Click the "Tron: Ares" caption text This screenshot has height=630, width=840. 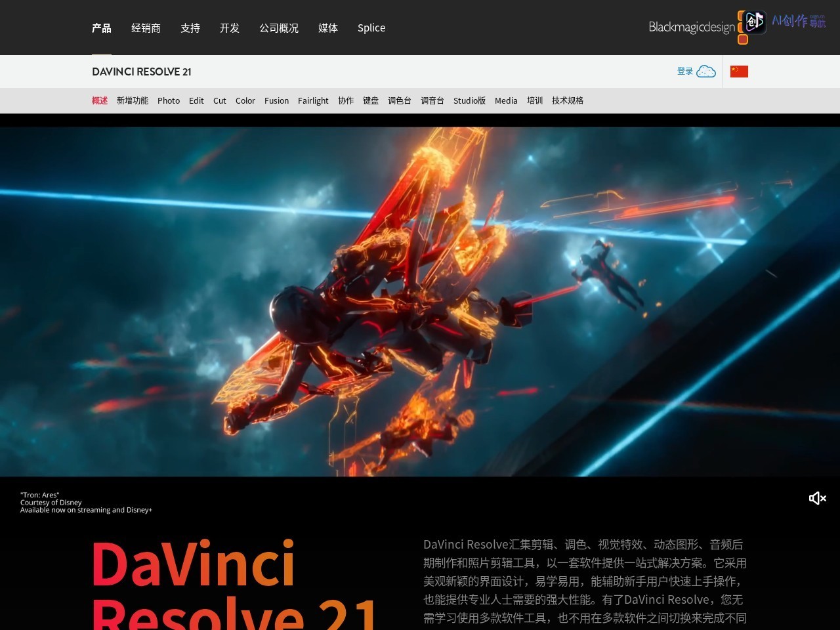click(x=39, y=495)
